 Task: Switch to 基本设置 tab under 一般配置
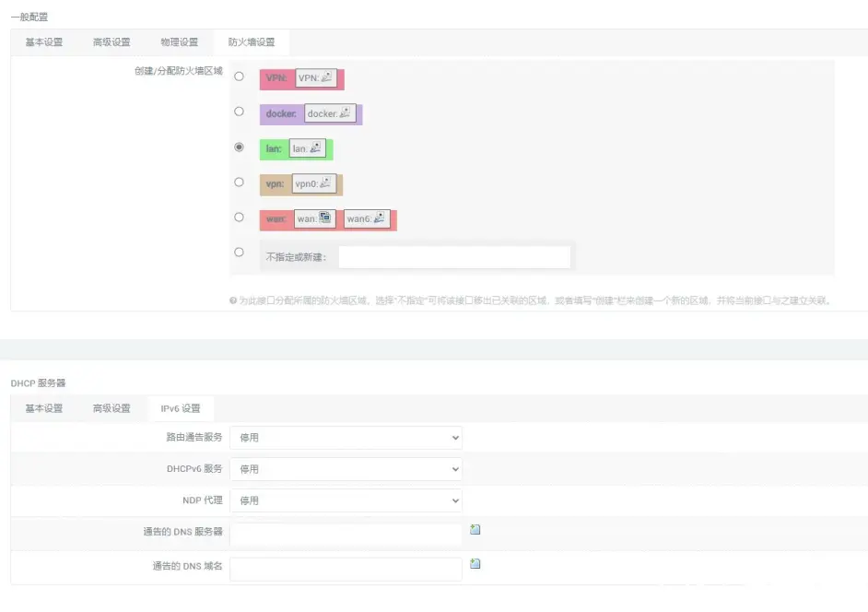point(44,42)
